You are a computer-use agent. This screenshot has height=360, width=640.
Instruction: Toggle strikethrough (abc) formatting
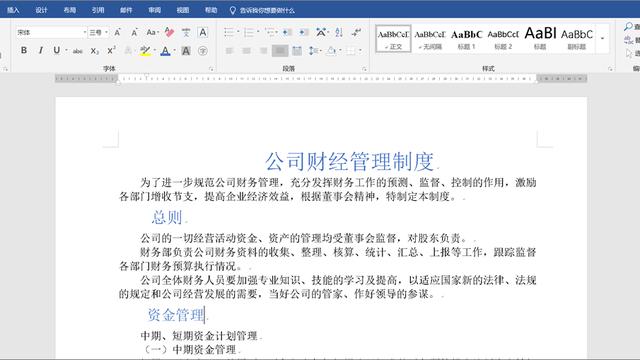point(78,51)
